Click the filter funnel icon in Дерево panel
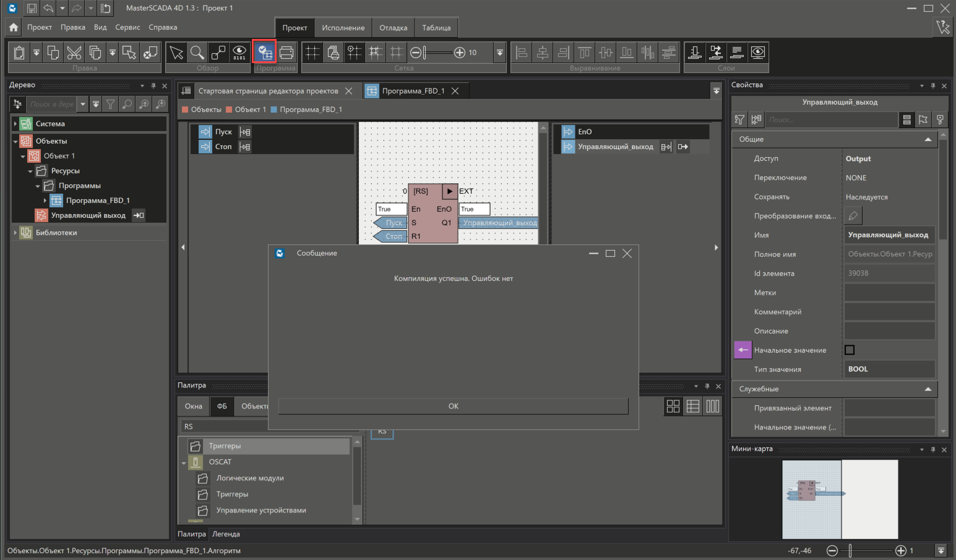This screenshot has width=956, height=560. pos(111,104)
